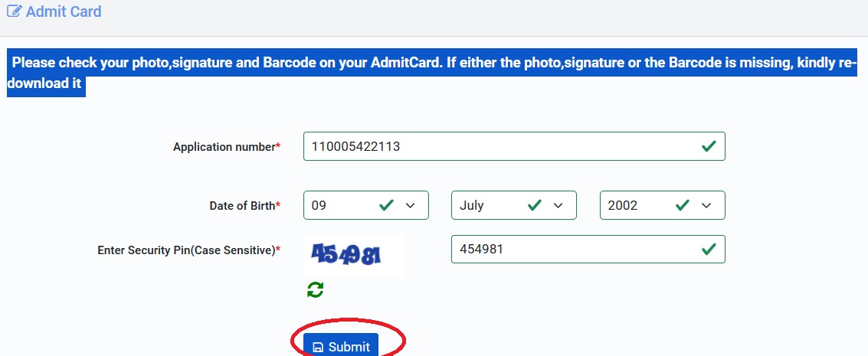Click green checkmark in month dropdown
The width and height of the screenshot is (868, 356).
tap(534, 205)
